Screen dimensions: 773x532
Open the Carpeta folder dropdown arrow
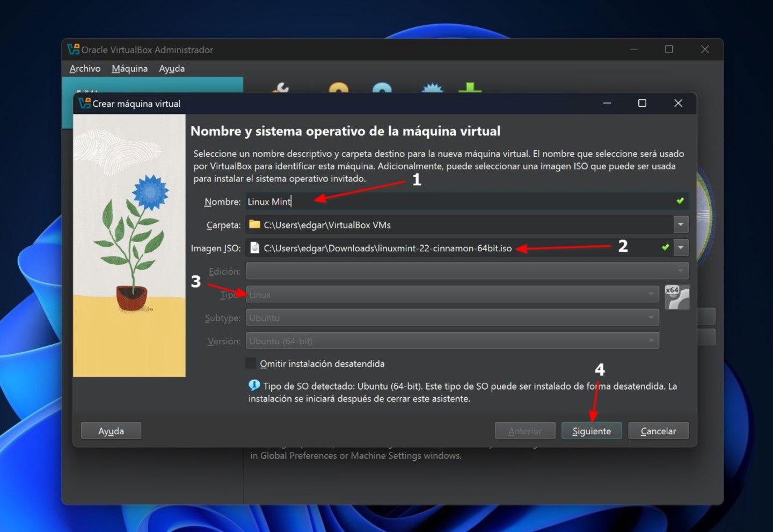681,224
